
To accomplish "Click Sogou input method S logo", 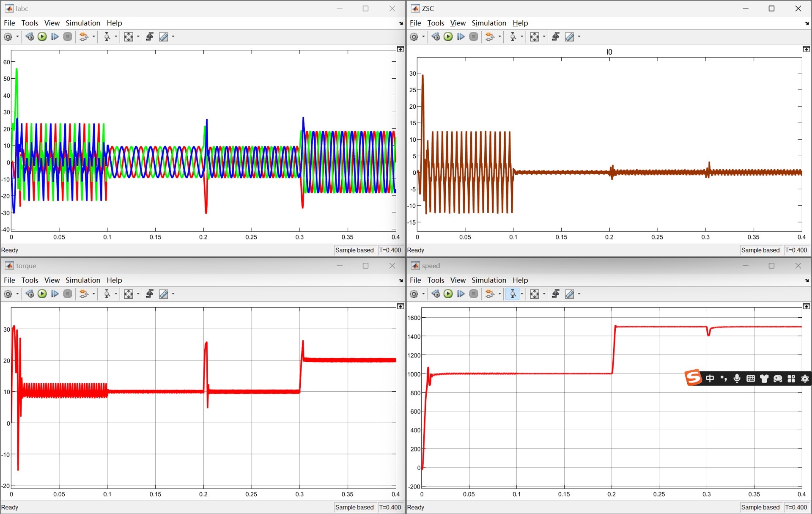I will 694,377.
